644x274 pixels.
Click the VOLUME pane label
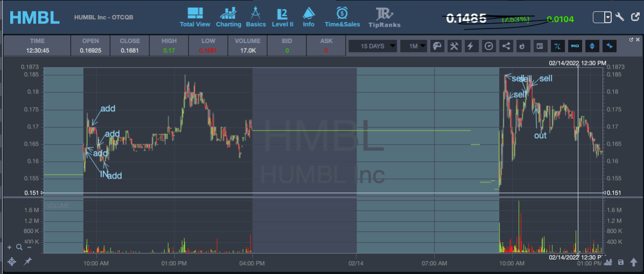58,206
